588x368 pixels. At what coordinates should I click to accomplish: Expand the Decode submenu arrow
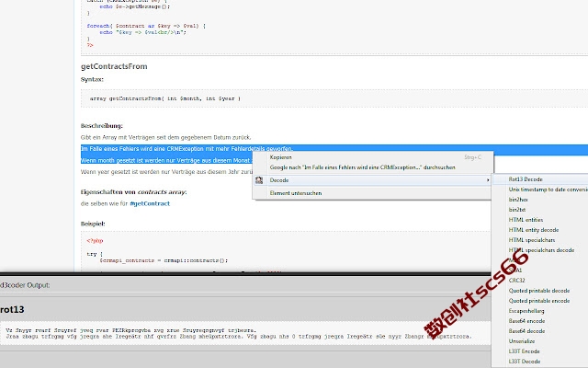click(488, 180)
